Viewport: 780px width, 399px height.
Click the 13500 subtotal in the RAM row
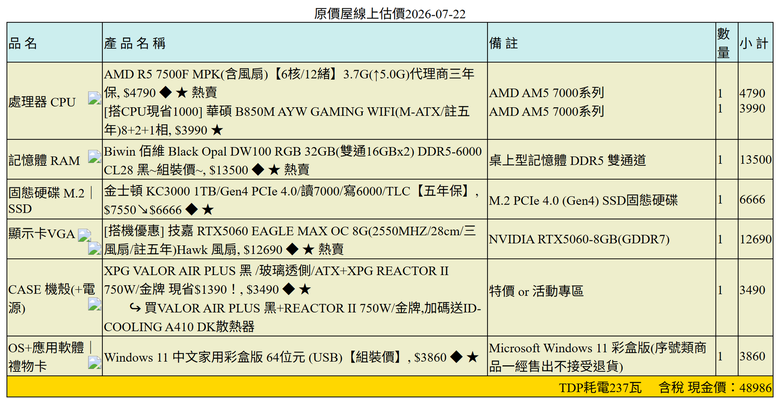[756, 160]
